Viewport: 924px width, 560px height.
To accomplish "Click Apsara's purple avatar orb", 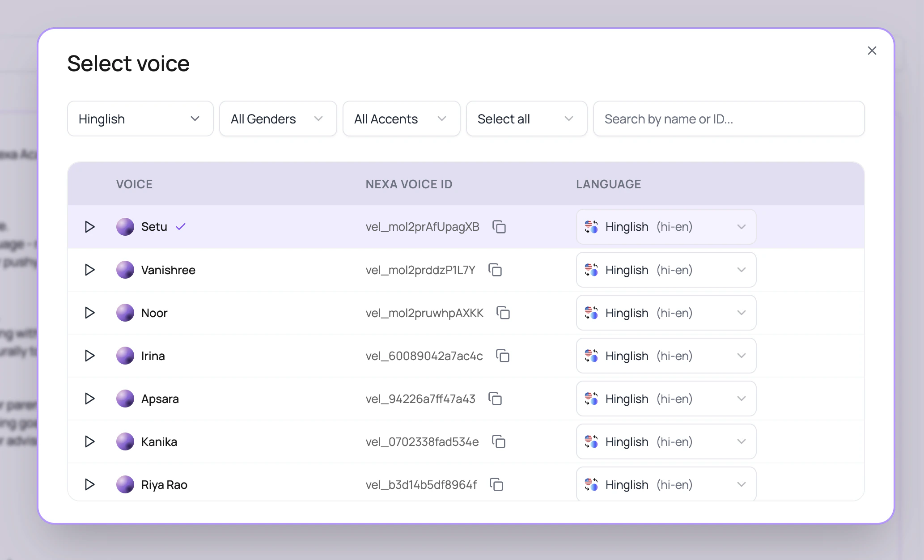I will pyautogui.click(x=125, y=399).
